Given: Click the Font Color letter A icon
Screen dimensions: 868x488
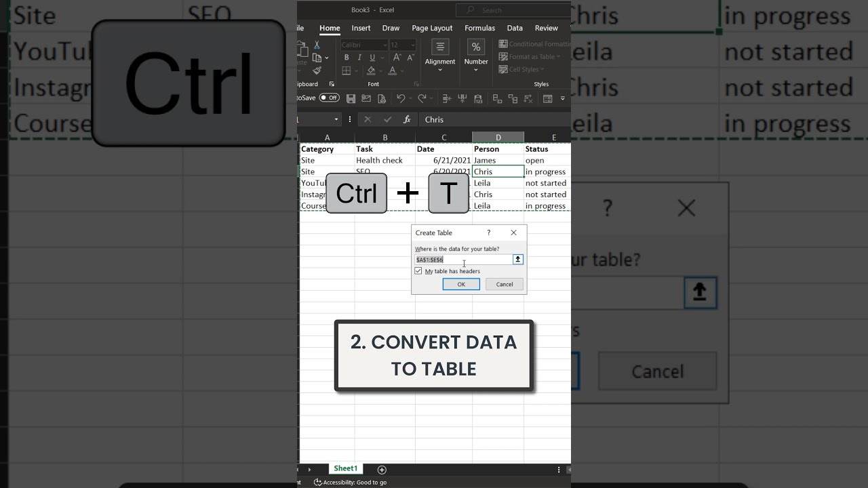Looking at the screenshot, I should [x=393, y=70].
